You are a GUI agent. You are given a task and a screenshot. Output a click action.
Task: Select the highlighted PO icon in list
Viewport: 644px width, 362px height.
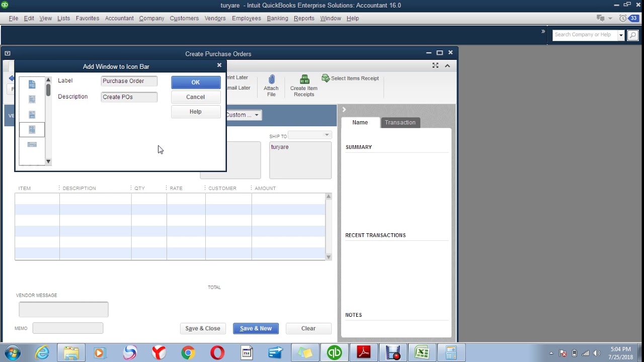tap(32, 130)
